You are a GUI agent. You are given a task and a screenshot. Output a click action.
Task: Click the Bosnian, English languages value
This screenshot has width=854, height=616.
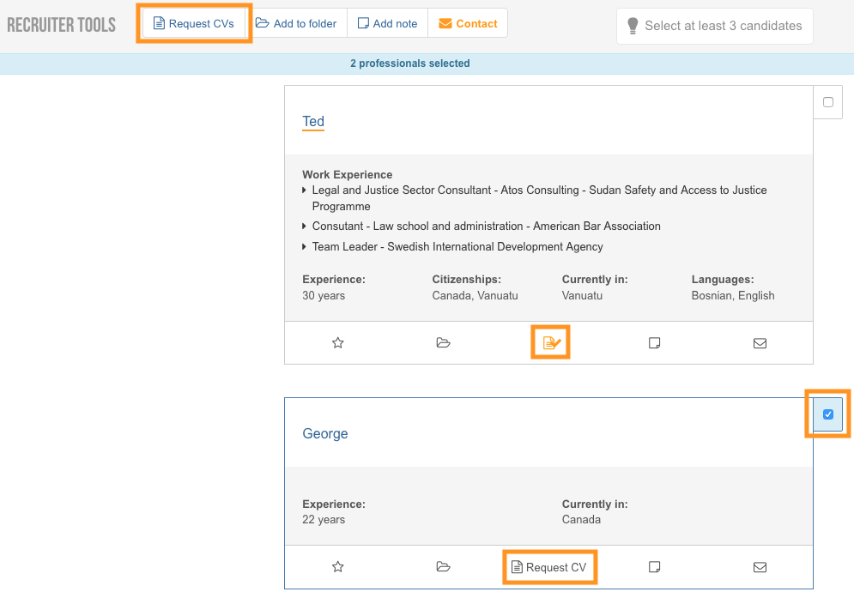point(732,295)
